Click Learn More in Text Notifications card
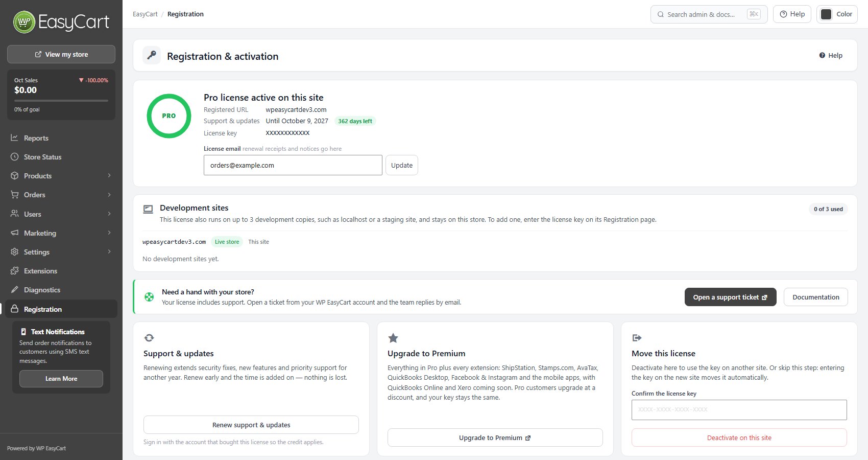 pyautogui.click(x=61, y=379)
